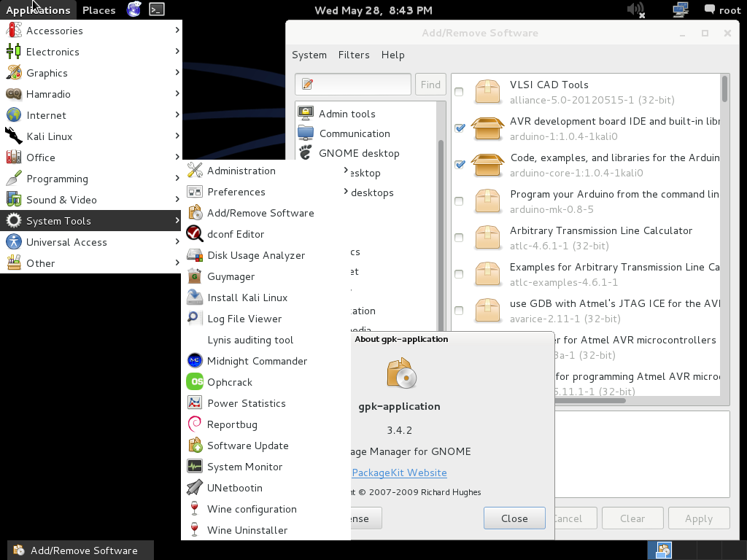The height and width of the screenshot is (560, 747).
Task: Click the Install Kali Linux icon
Action: coord(195,297)
